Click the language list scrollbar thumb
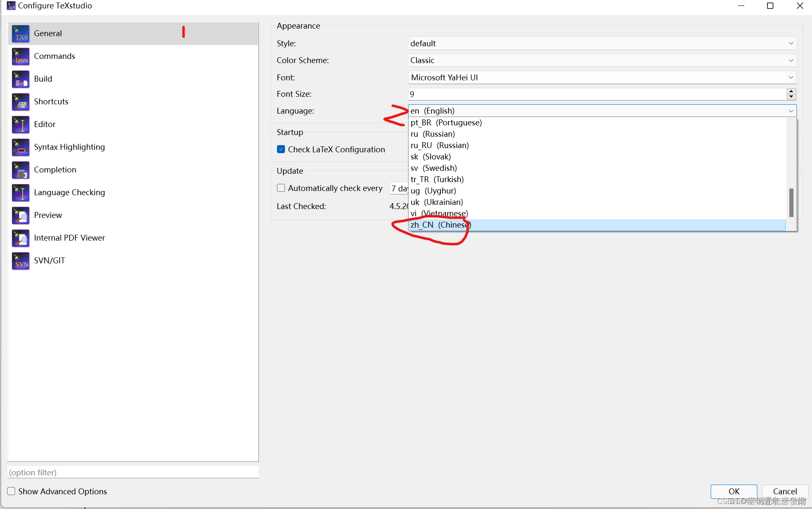 [x=791, y=203]
